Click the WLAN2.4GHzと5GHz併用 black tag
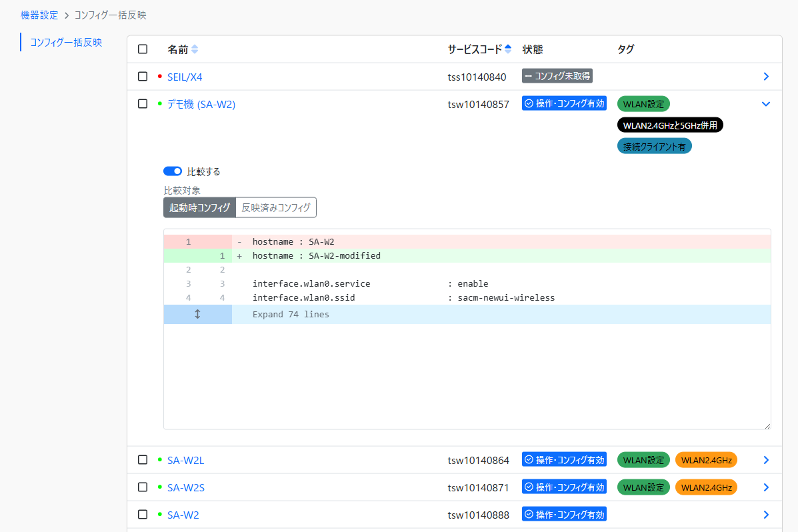The width and height of the screenshot is (798, 532). pyautogui.click(x=669, y=125)
